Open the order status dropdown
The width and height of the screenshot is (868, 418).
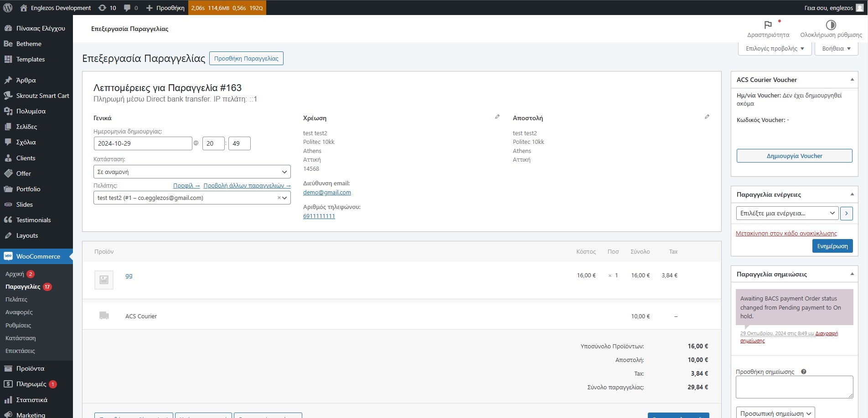[191, 172]
